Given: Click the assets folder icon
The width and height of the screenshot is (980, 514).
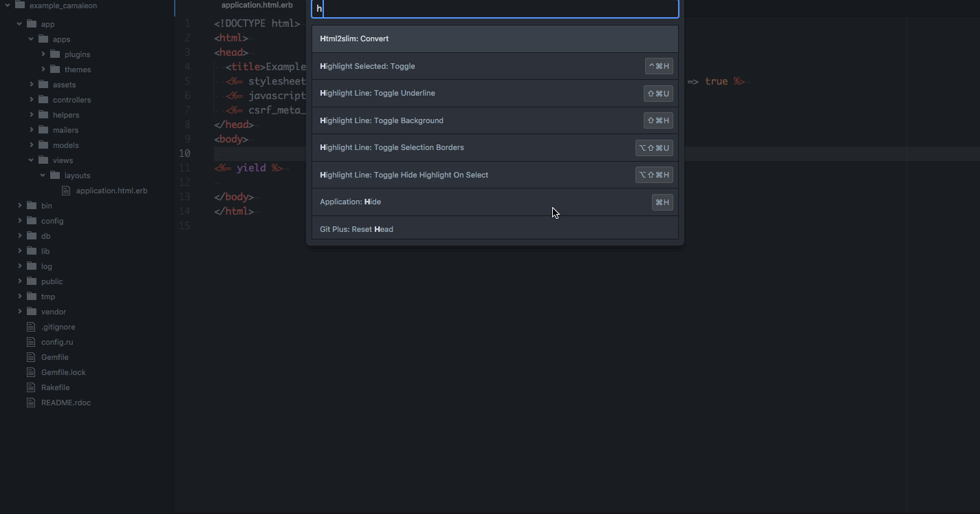Looking at the screenshot, I should click(x=43, y=85).
